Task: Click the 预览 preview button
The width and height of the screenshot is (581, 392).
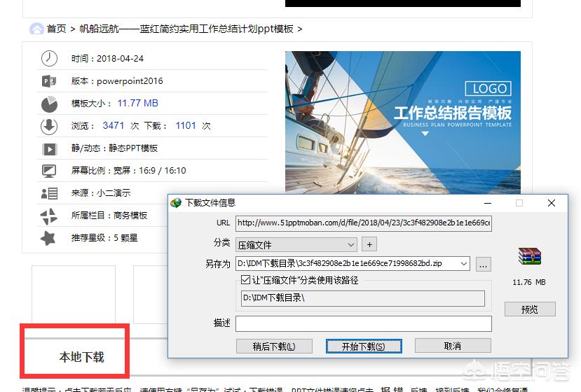Action: 530,309
